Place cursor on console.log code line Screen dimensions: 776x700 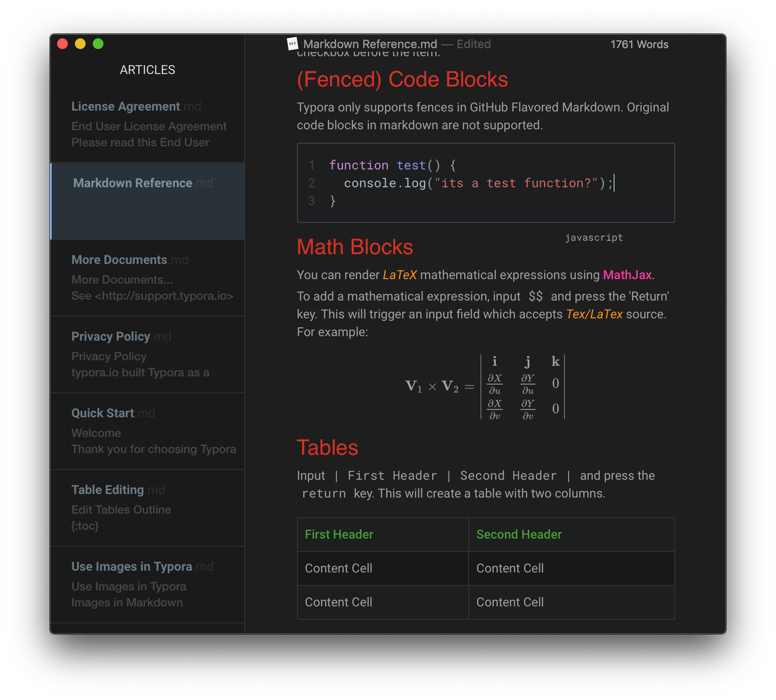pos(479,183)
